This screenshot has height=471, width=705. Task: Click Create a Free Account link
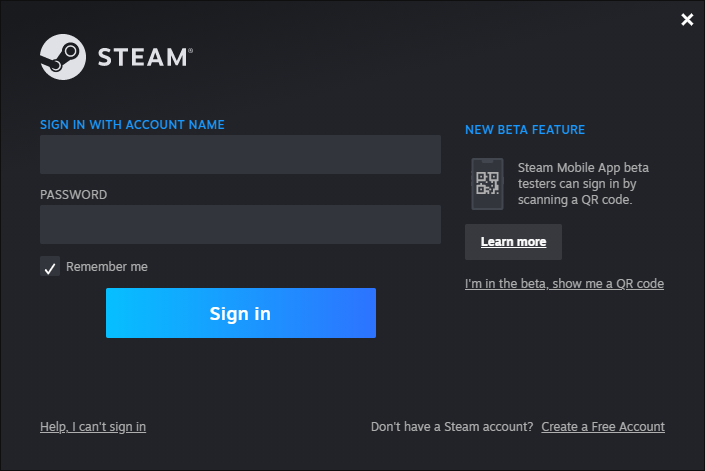(603, 427)
